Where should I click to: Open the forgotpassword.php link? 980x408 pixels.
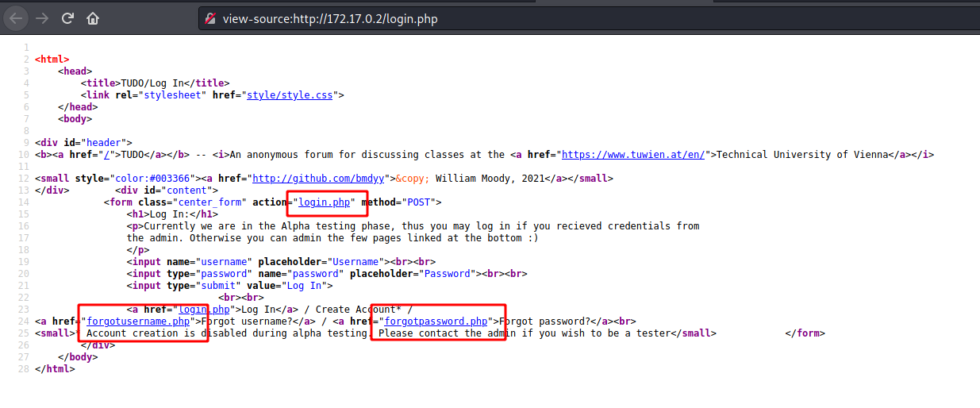pyautogui.click(x=436, y=321)
